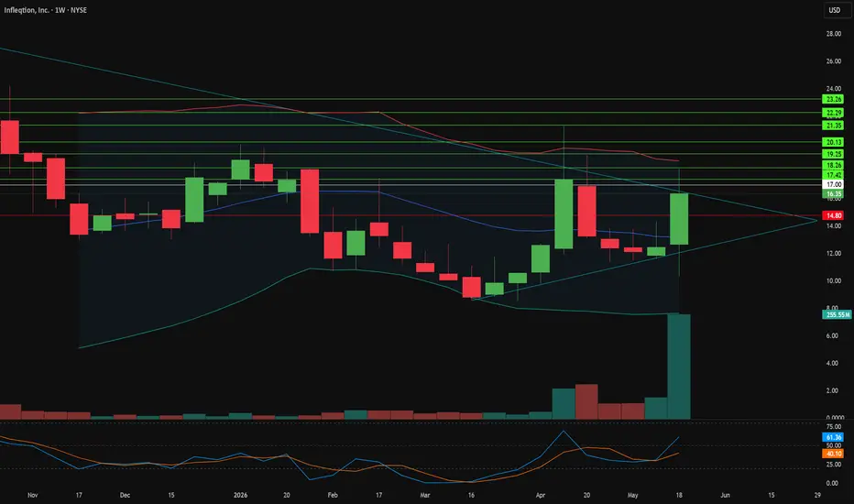Click the red 14.80 price label

tap(833, 215)
